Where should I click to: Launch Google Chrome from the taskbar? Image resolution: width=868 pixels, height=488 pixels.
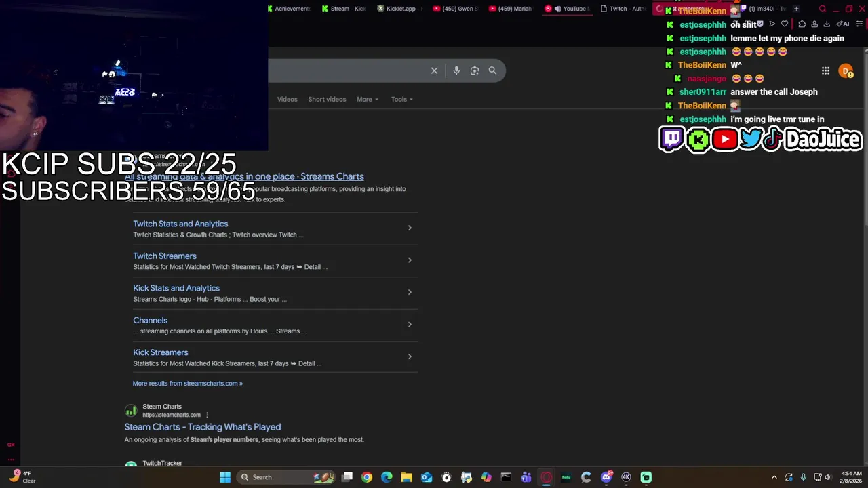[x=367, y=477]
